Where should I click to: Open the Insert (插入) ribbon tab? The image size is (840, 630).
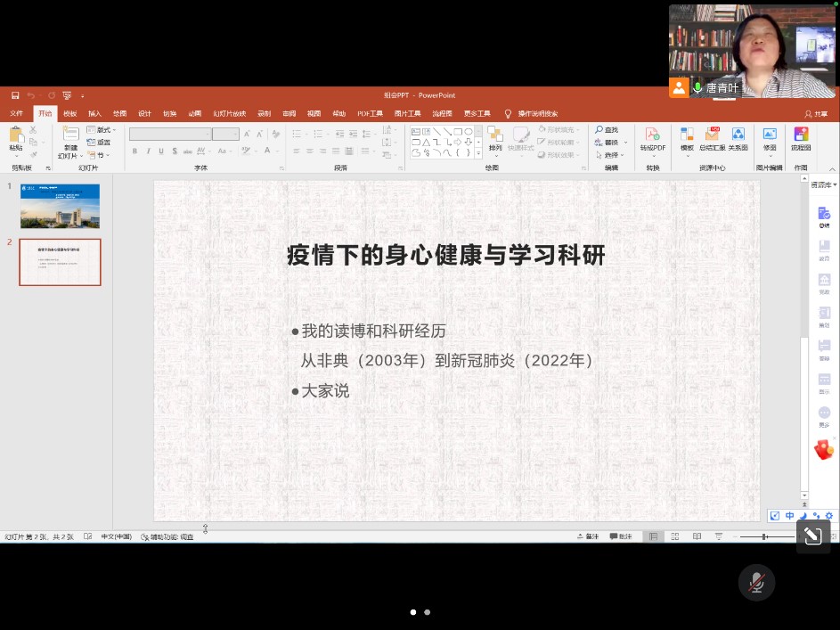94,114
